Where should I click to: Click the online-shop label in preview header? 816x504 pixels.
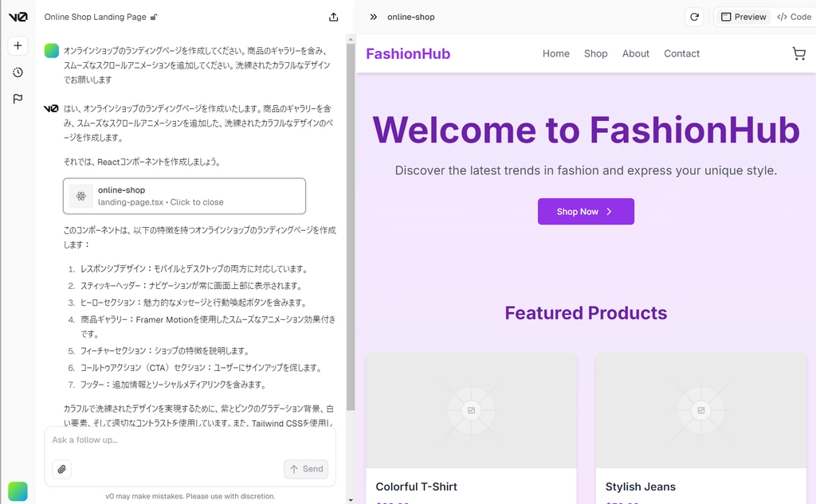click(411, 18)
